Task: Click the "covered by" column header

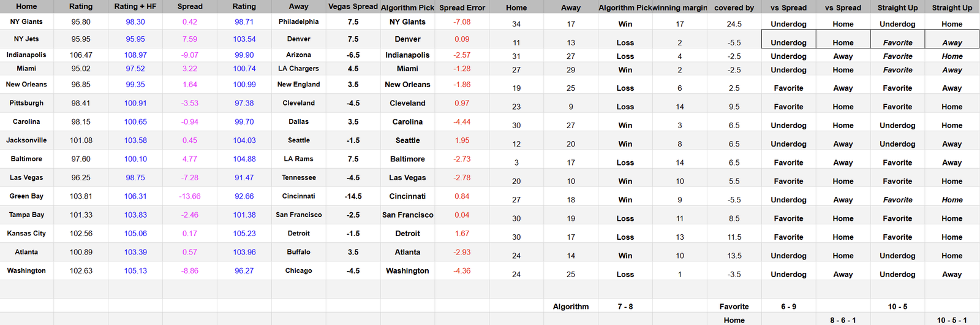Action: click(x=734, y=8)
